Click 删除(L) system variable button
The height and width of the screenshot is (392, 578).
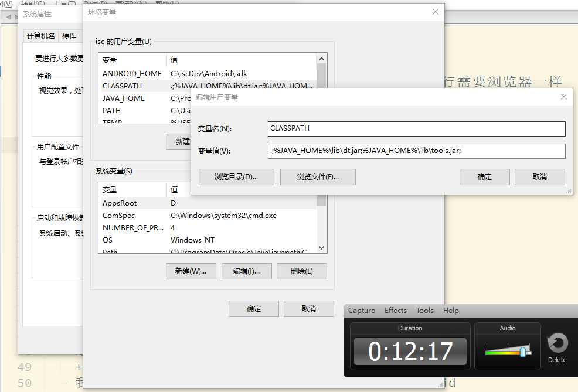point(302,271)
